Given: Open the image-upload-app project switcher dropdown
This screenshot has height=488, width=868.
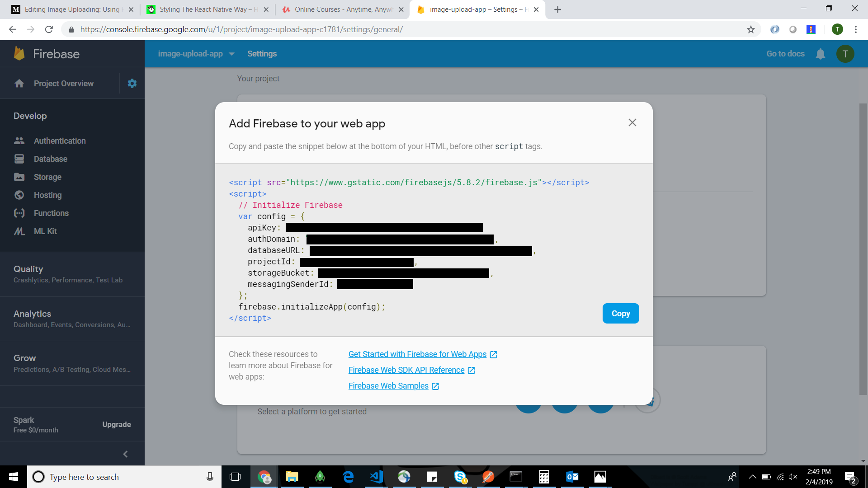Looking at the screenshot, I should 195,54.
